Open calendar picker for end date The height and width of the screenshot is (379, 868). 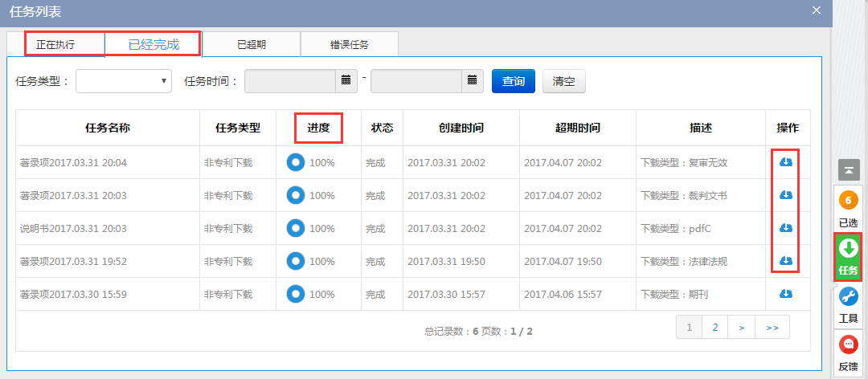pos(473,81)
